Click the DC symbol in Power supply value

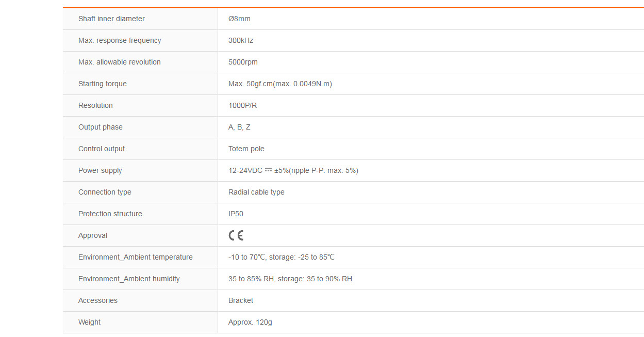point(268,170)
